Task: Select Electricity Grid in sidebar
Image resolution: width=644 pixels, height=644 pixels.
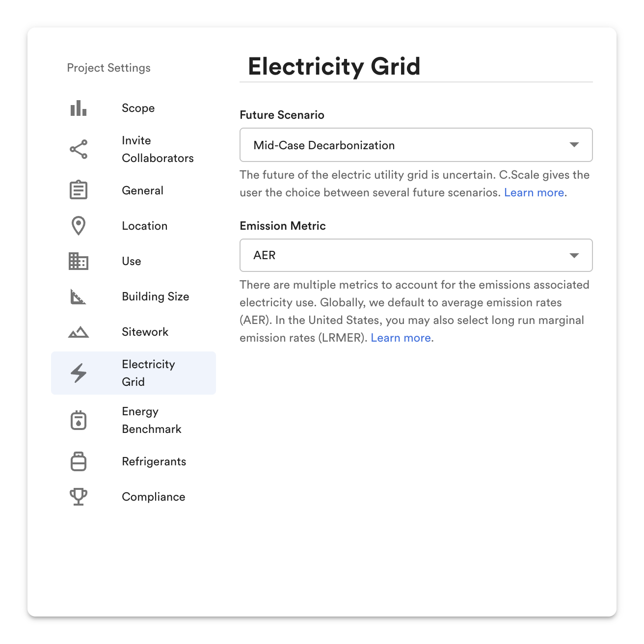Action: coord(134,373)
